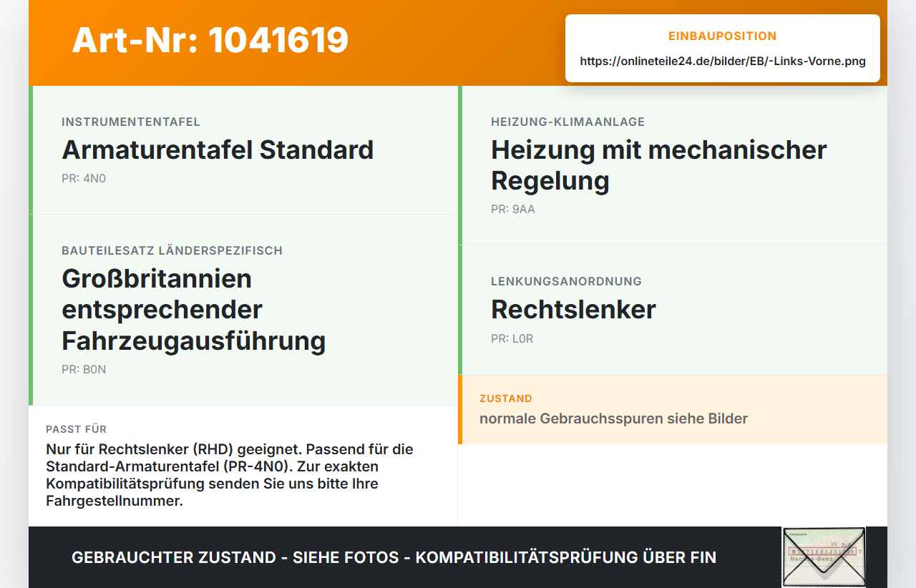The height and width of the screenshot is (588, 916).
Task: Click normale Gebrauchsspuren siehe Bilder text
Action: coord(613,418)
